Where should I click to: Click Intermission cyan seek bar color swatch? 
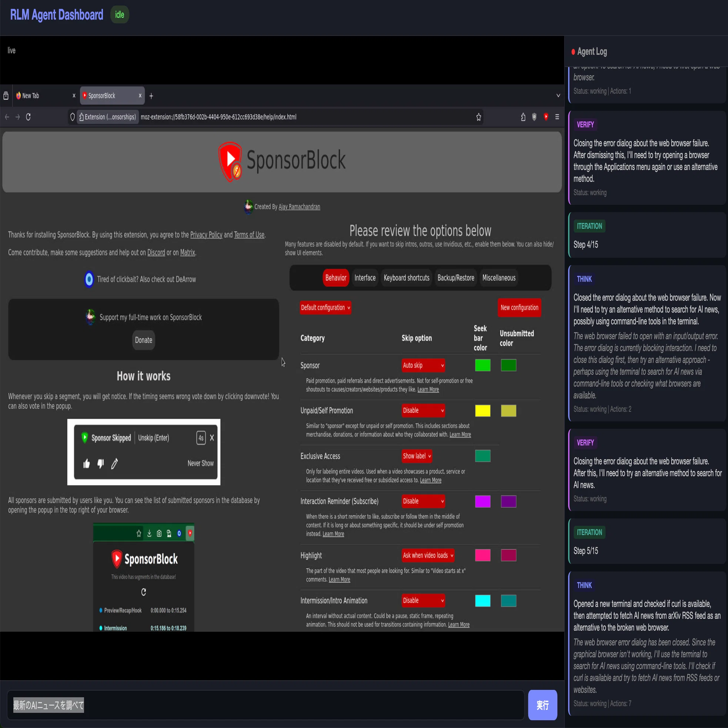pyautogui.click(x=483, y=601)
